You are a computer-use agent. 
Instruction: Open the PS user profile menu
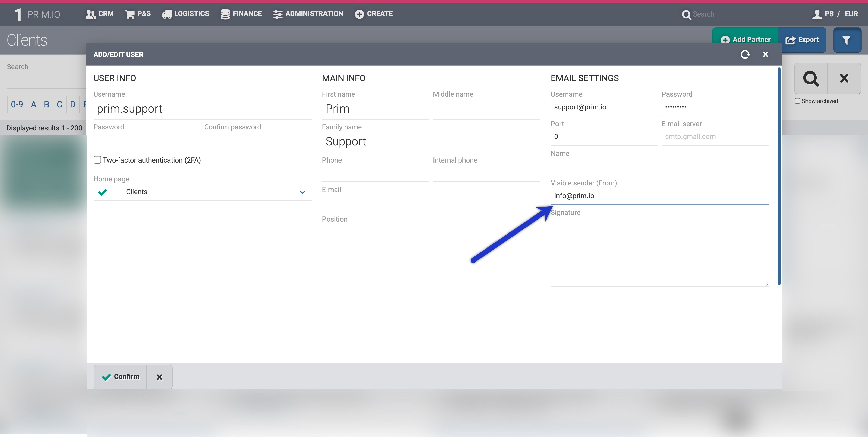(823, 14)
